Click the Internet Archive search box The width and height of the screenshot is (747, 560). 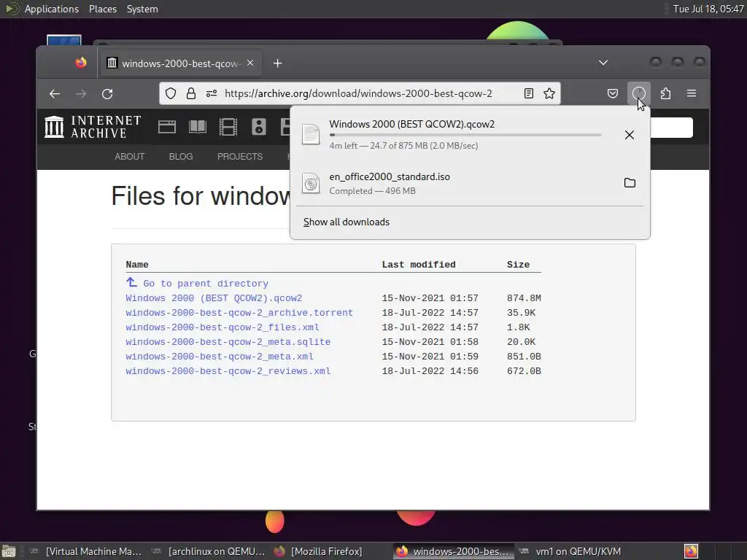[x=671, y=128]
